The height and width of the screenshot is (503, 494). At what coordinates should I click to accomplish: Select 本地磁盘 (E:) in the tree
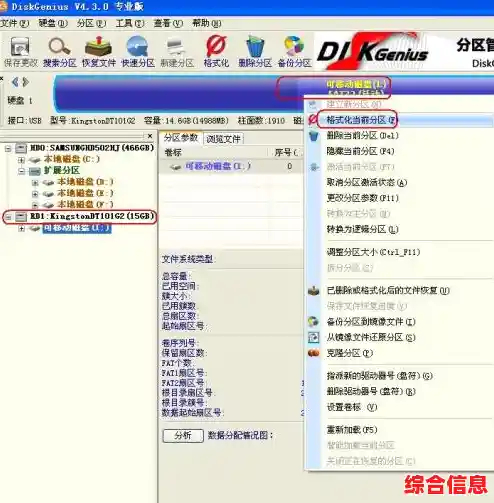tap(85, 193)
